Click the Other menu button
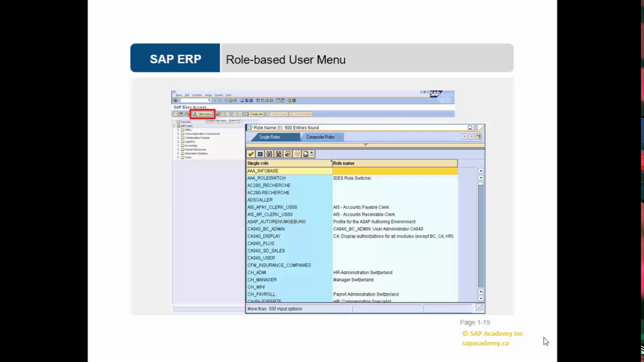This screenshot has width=644, height=362. point(203,114)
